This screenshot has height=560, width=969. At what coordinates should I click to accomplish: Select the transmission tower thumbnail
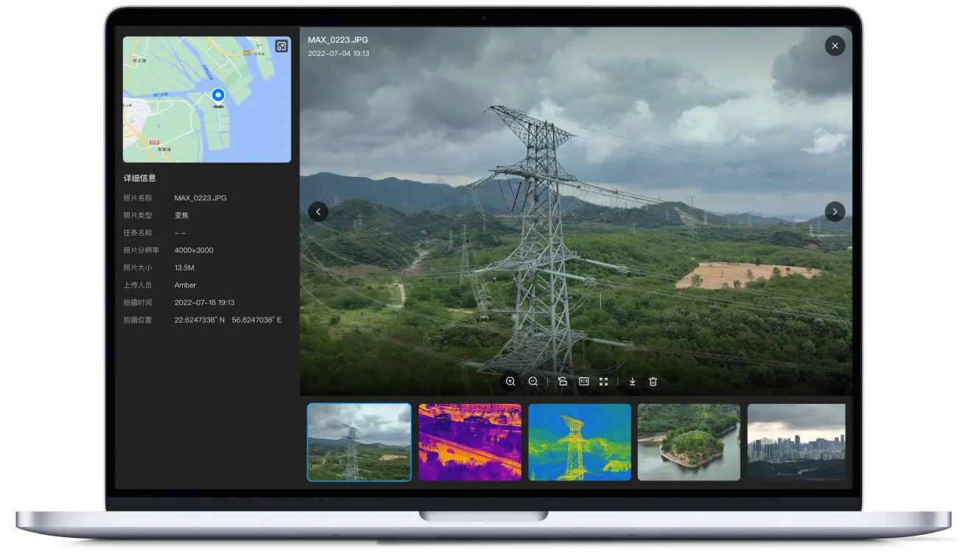359,442
